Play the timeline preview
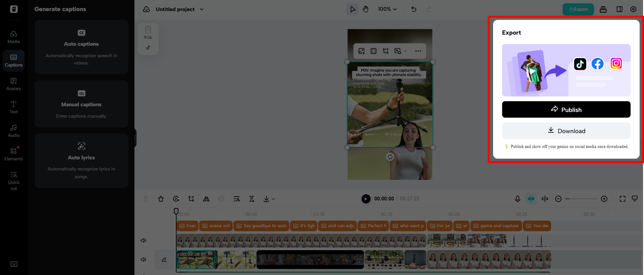Viewport: 644px width, 275px height. (x=366, y=199)
